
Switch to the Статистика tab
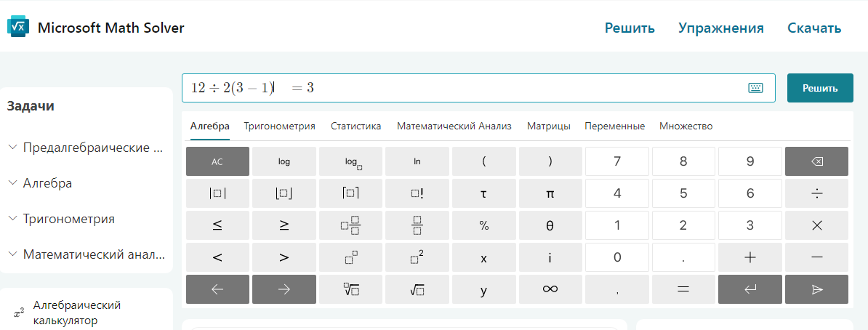coord(355,126)
